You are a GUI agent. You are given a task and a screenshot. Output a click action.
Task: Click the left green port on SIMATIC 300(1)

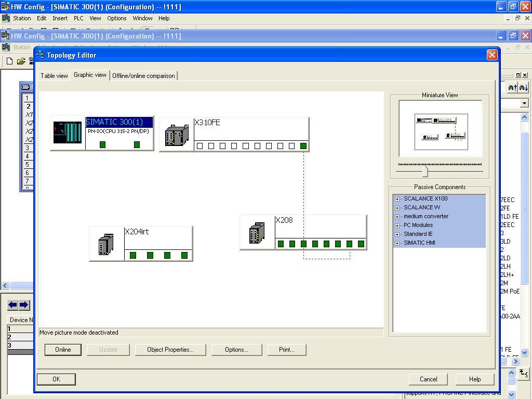pos(102,144)
